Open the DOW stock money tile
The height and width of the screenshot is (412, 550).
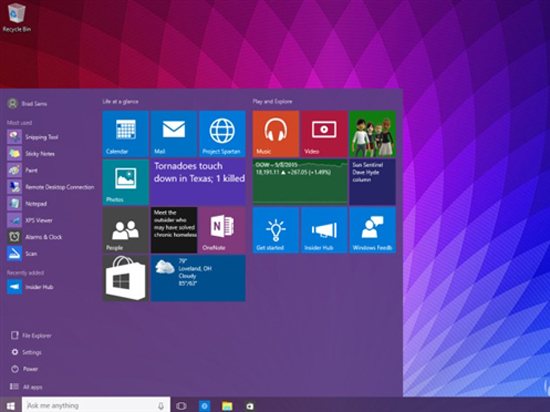[x=300, y=182]
